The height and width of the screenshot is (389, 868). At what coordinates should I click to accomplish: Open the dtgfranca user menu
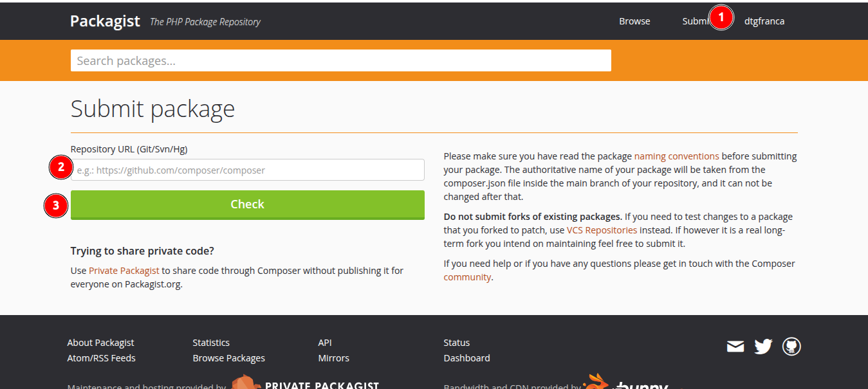coord(764,21)
